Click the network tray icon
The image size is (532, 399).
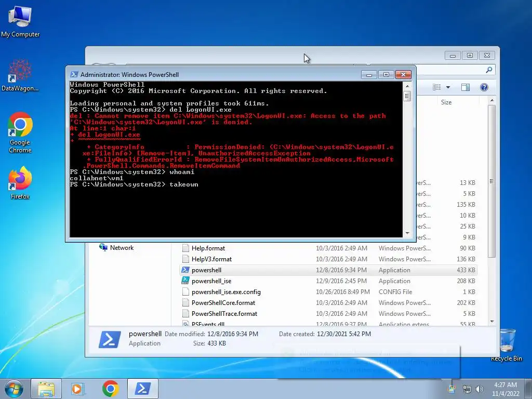[x=467, y=389]
